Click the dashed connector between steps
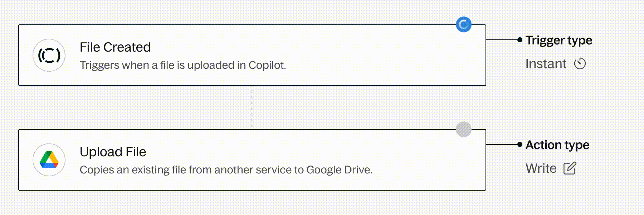644x215 pixels. click(x=252, y=107)
